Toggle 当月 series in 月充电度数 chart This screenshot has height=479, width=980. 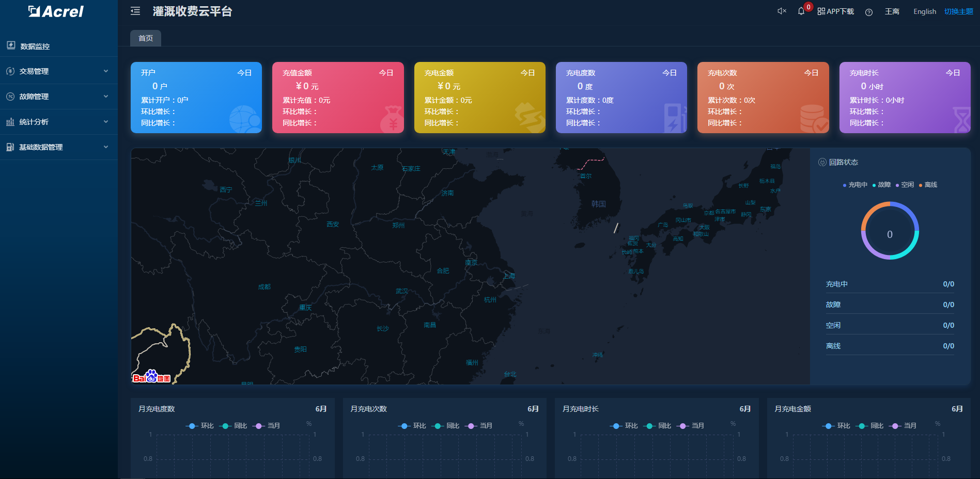click(267, 426)
